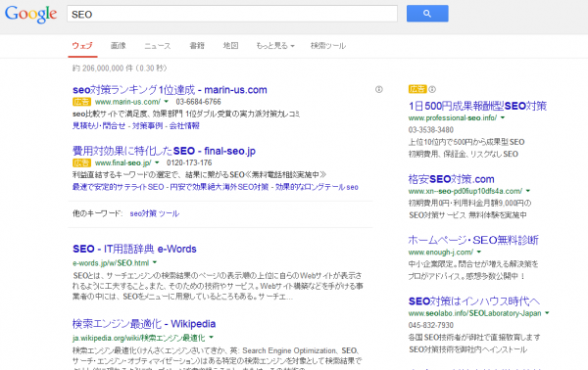Open SEO - IT用語辞典 e-Words result
This screenshot has height=370, width=588.
(x=134, y=249)
